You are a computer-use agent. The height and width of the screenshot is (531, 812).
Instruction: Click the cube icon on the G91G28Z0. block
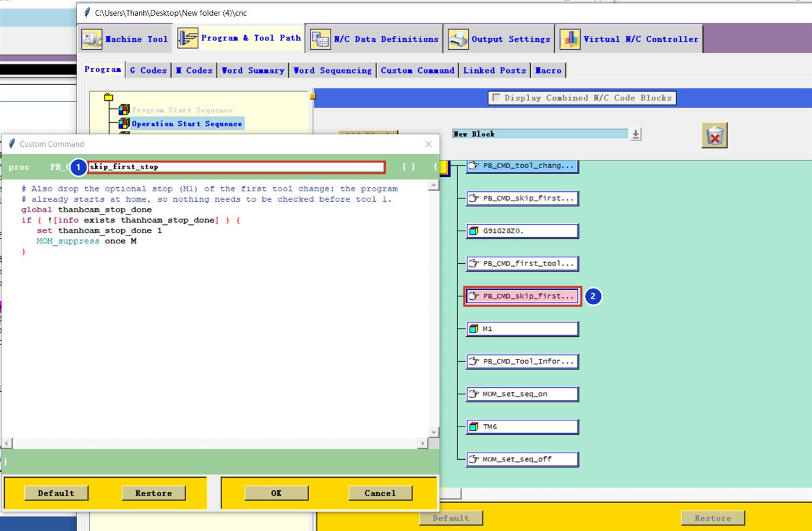(x=473, y=231)
